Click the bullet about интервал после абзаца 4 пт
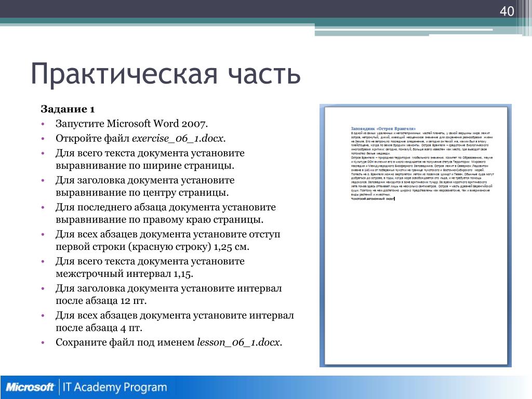This screenshot has height=399, width=532. (175, 322)
